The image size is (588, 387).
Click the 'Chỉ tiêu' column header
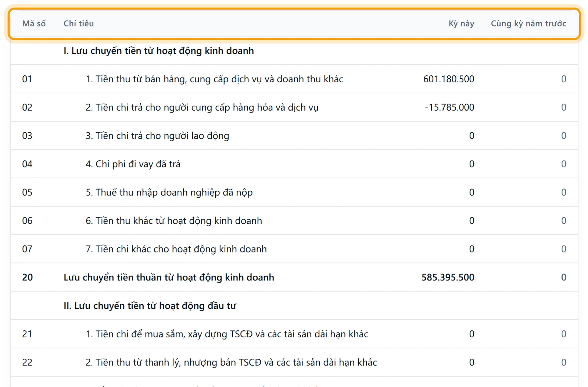[x=79, y=24]
